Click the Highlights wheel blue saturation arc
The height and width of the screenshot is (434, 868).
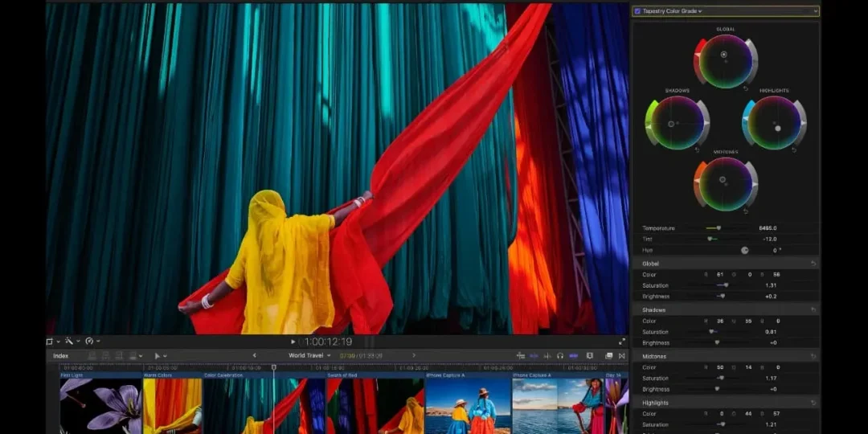point(747,123)
